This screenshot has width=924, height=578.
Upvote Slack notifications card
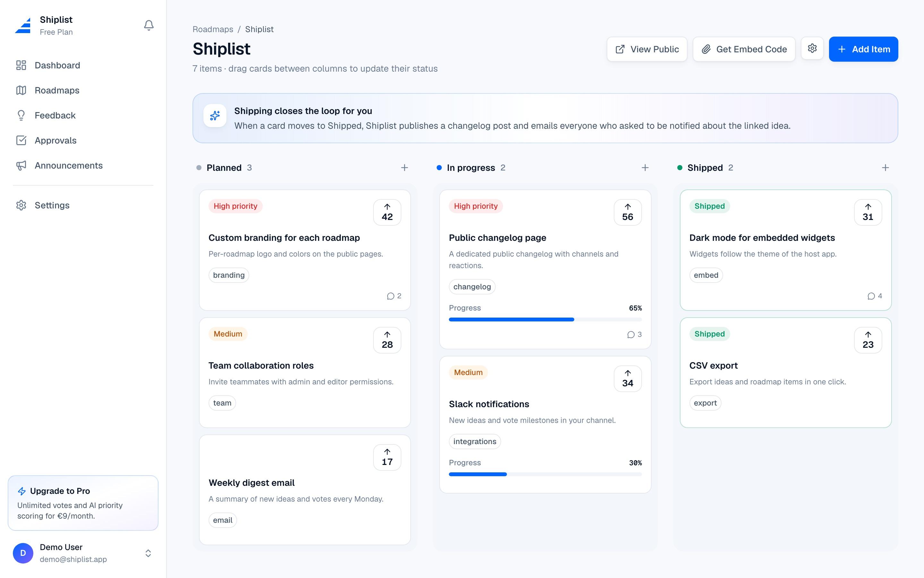click(627, 379)
